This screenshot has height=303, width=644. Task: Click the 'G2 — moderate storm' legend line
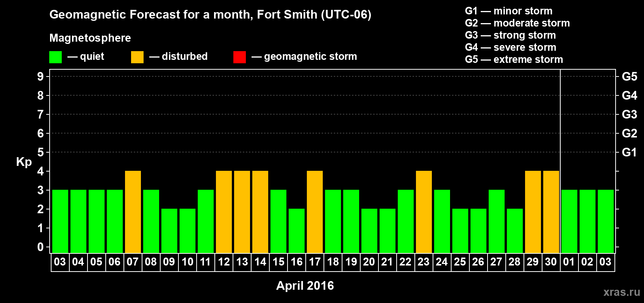click(517, 23)
